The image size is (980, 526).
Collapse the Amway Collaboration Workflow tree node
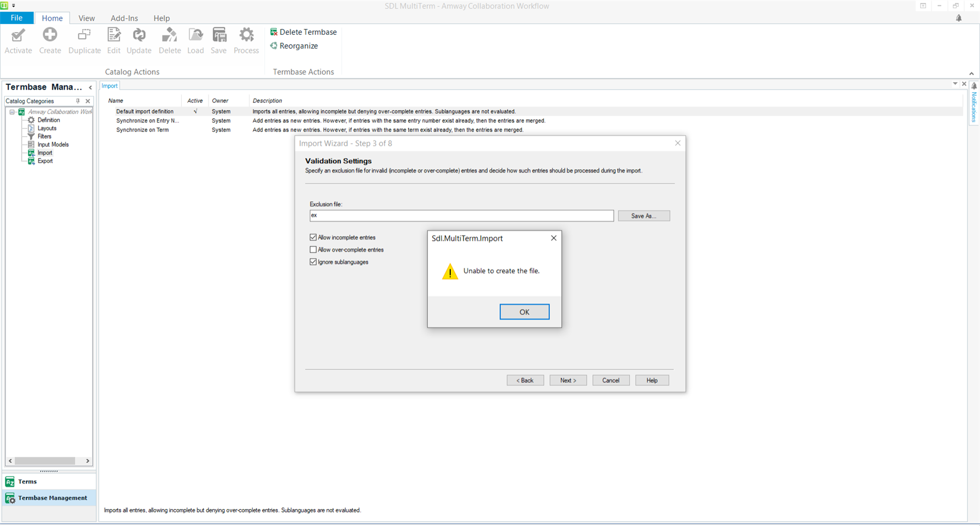point(12,112)
